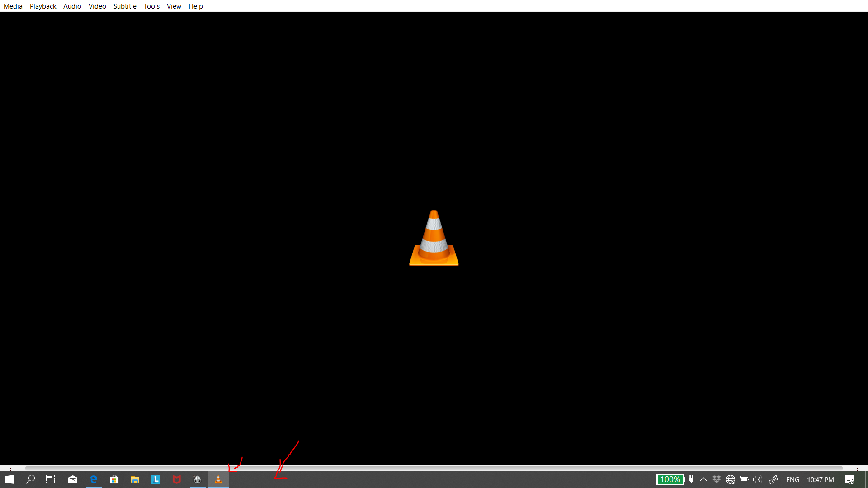Open the Mail app from the taskbar
This screenshot has width=868, height=488.
click(72, 479)
